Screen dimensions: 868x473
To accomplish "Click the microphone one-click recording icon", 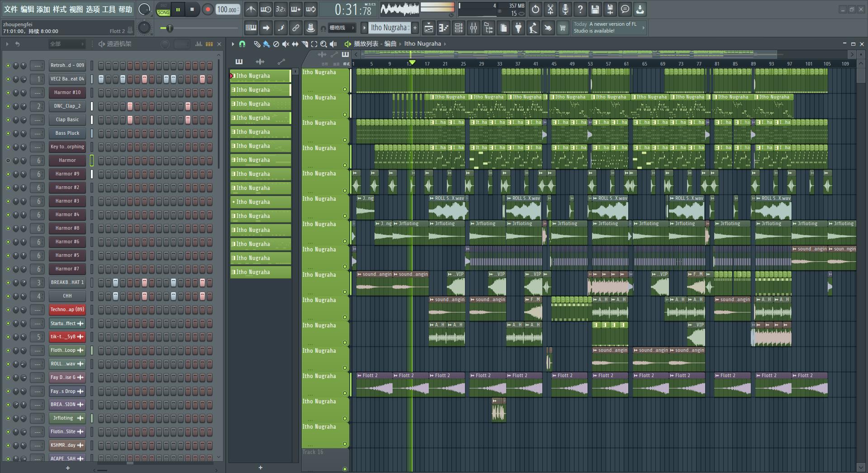I will click(565, 9).
